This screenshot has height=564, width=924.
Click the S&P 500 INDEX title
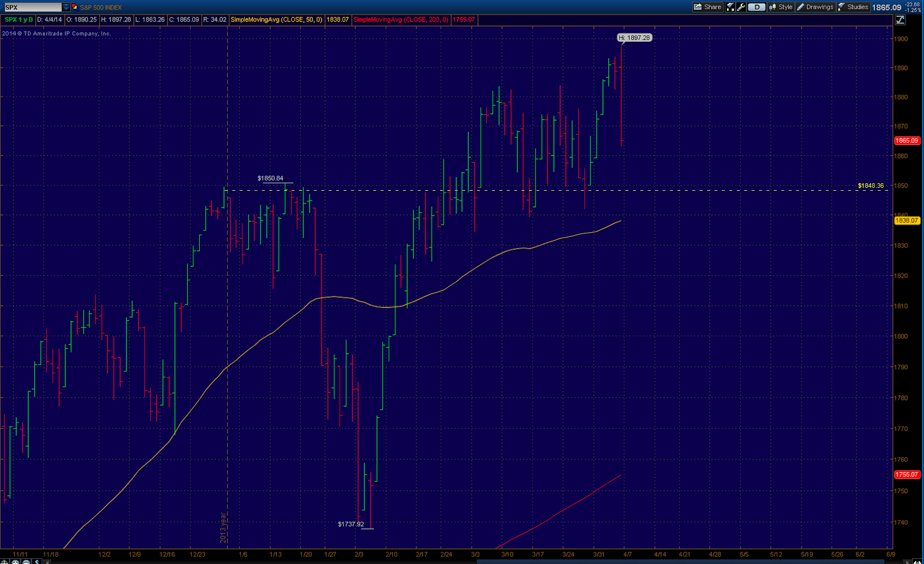click(x=101, y=8)
